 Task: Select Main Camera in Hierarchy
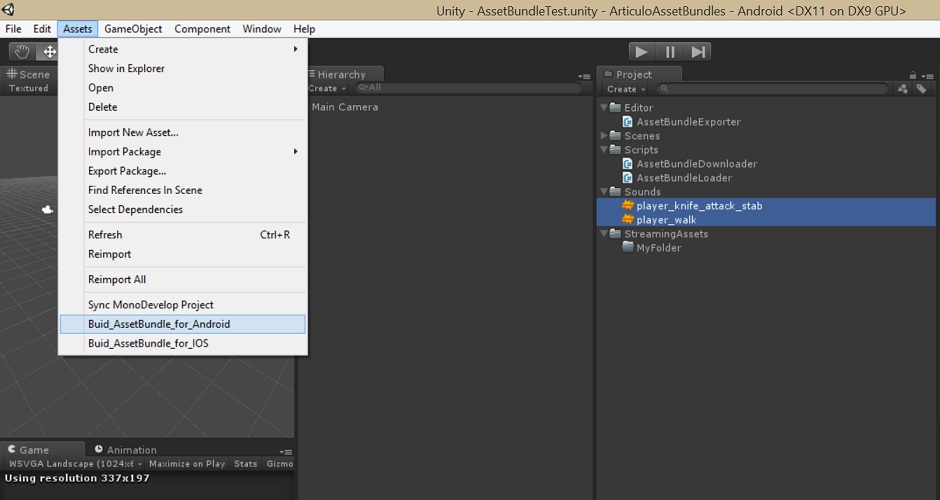pos(345,107)
